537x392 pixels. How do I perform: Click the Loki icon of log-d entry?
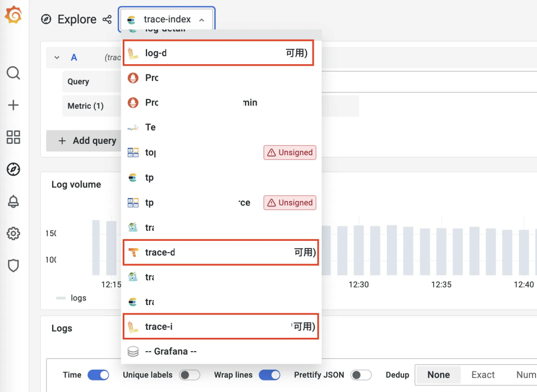point(133,53)
